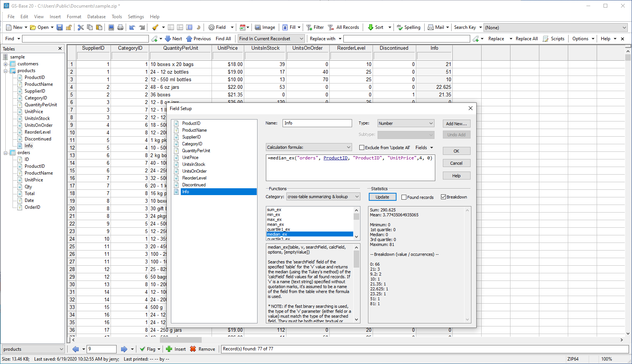632x364 pixels.
Task: Collapse the orders table tree node
Action: 6,153
